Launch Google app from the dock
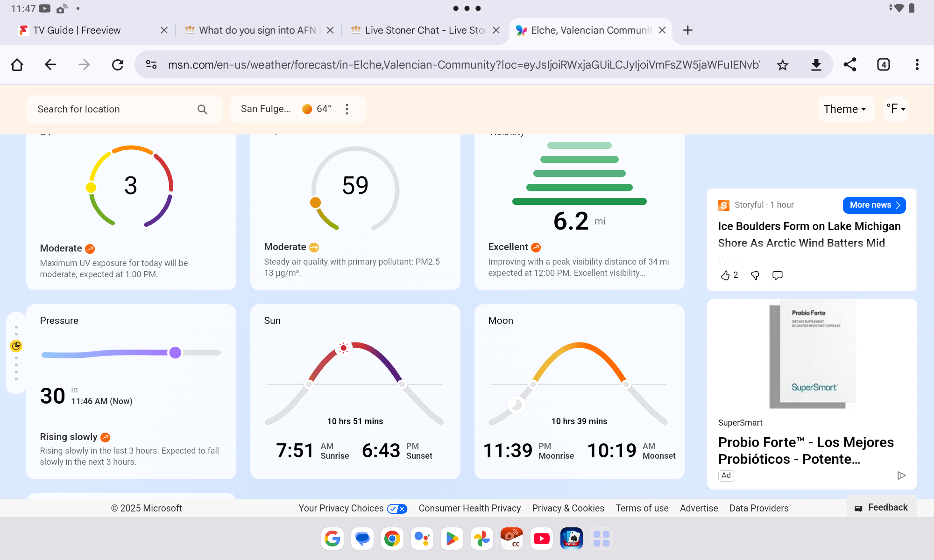The width and height of the screenshot is (934, 560). [x=333, y=539]
